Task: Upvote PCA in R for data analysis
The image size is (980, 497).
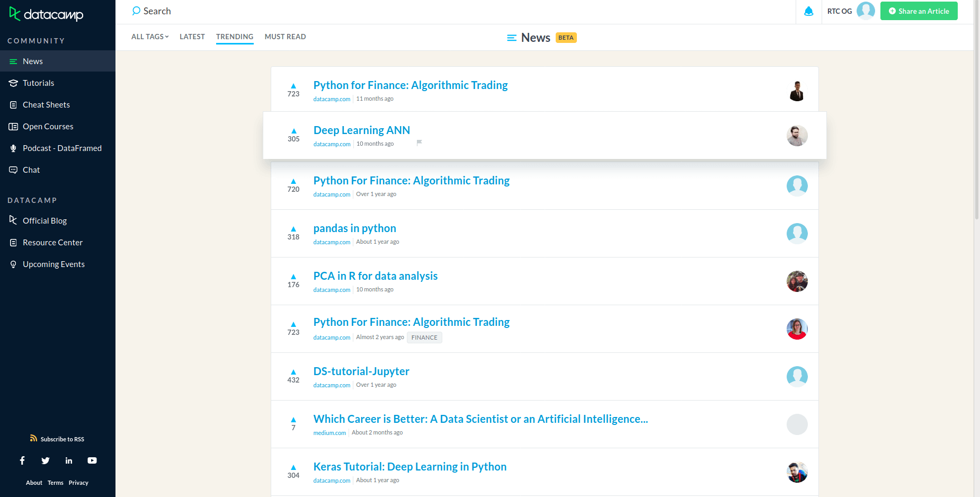Action: (x=293, y=277)
